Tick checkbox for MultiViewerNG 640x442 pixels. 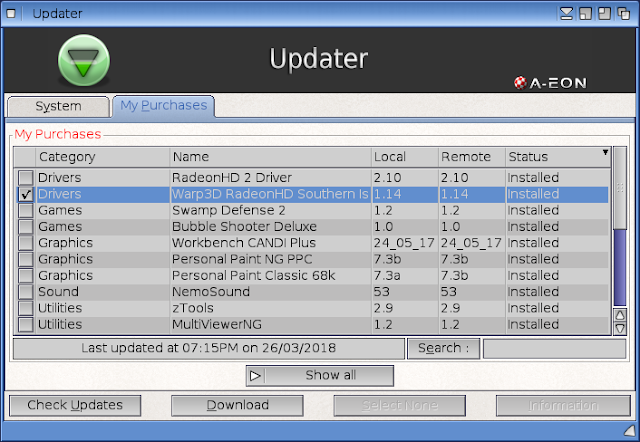[26, 324]
